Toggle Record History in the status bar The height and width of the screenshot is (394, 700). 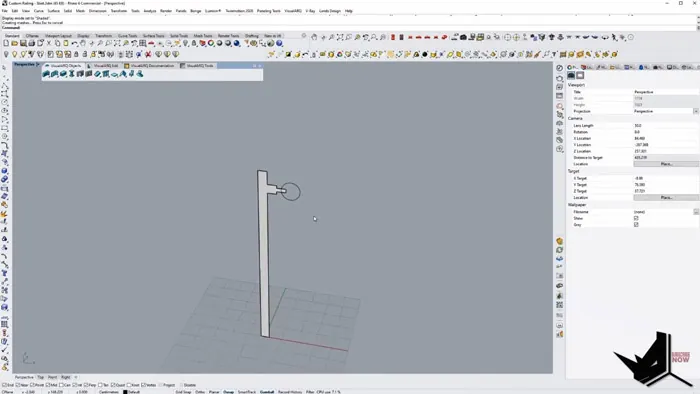tap(290, 392)
